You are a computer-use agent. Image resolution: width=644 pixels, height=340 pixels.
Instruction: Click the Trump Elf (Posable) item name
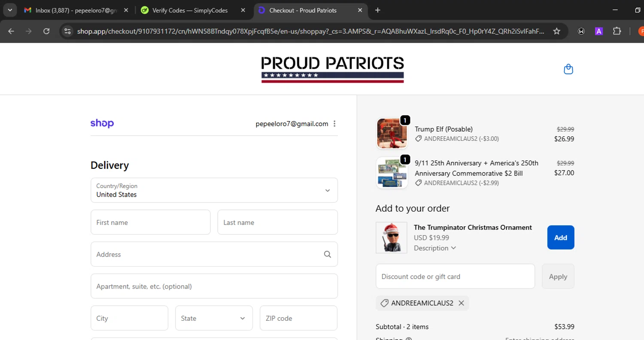click(x=444, y=129)
